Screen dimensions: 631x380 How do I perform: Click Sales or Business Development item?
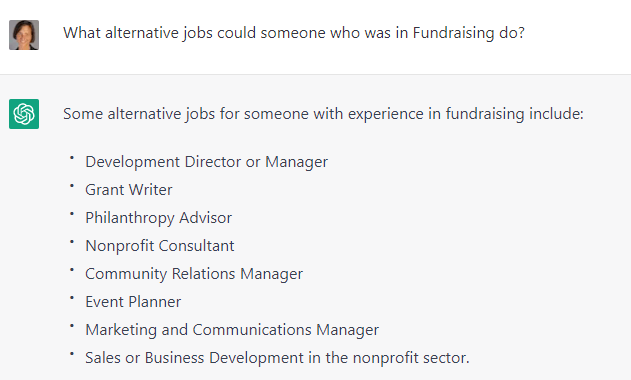(277, 358)
